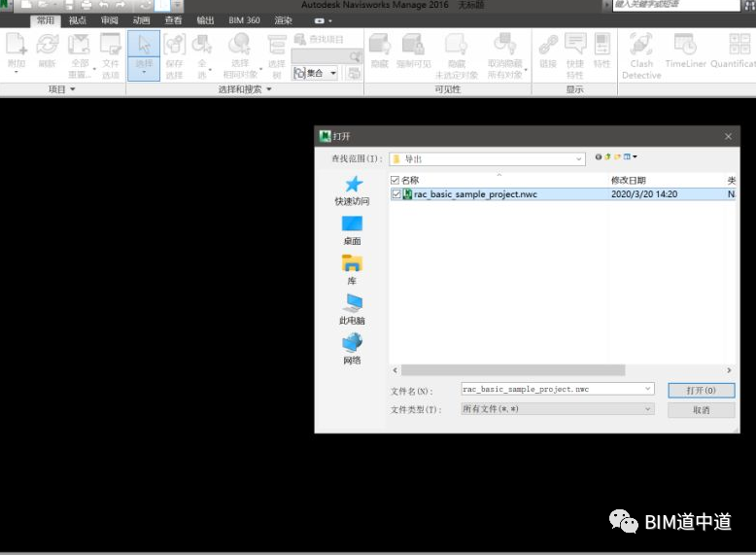Click scrollbar right arrow in file list
The height and width of the screenshot is (555, 756).
click(x=729, y=370)
